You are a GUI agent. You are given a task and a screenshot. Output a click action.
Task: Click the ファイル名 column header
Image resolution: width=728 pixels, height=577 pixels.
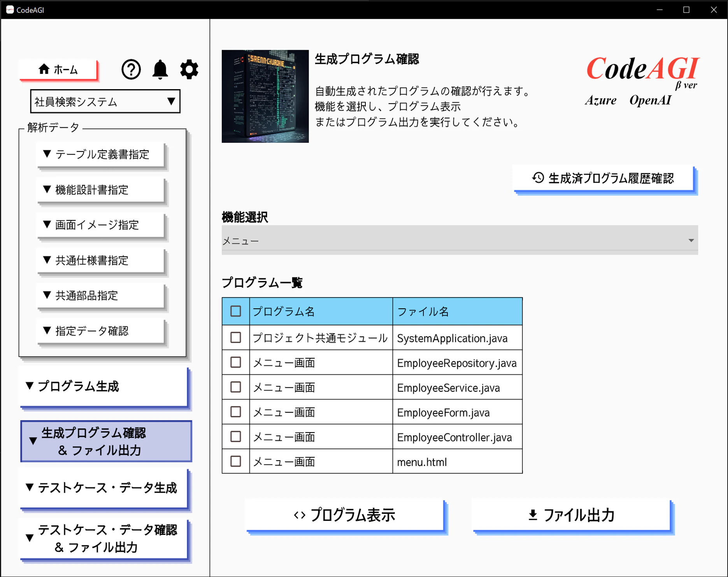pyautogui.click(x=458, y=311)
